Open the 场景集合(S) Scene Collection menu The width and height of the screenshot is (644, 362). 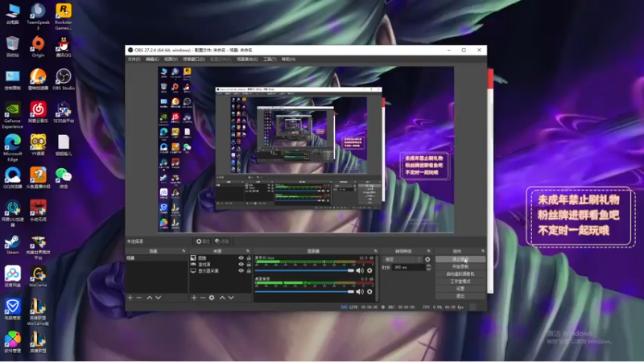point(247,59)
